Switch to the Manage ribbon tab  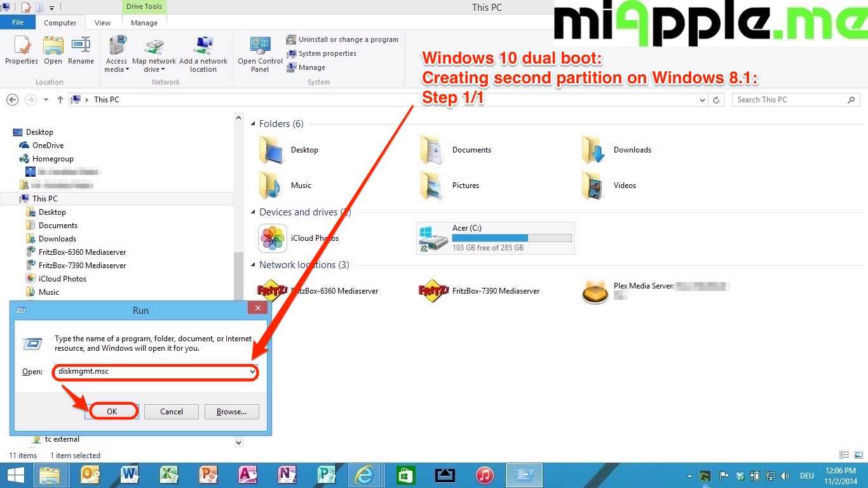144,23
